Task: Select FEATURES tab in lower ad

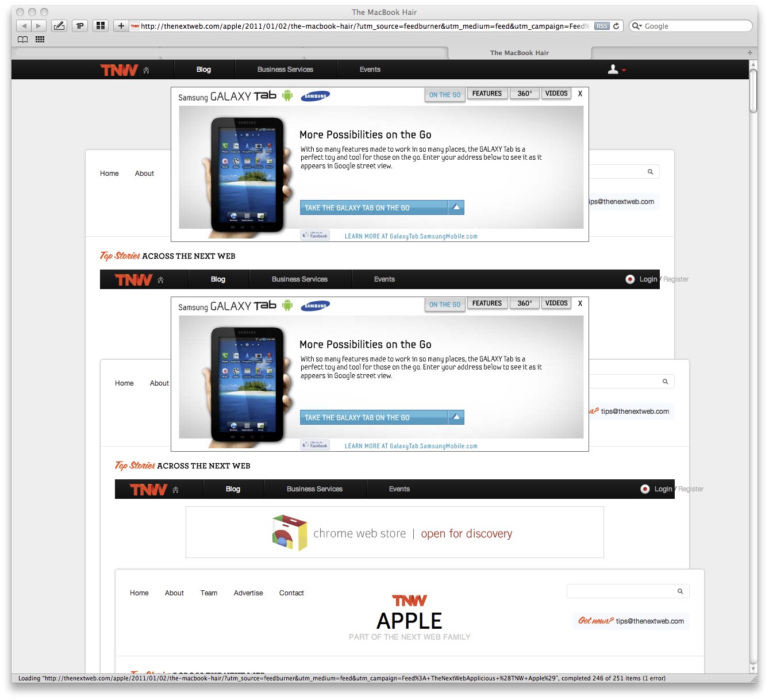Action: click(487, 303)
